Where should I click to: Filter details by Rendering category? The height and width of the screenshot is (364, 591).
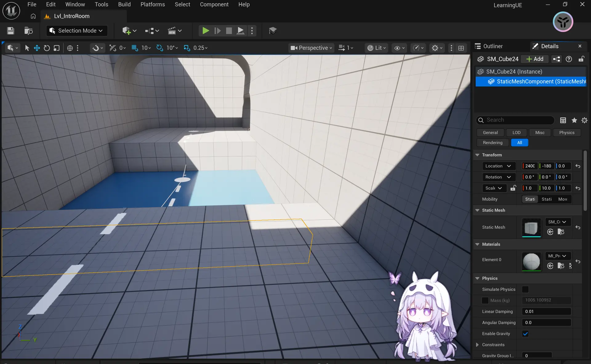[492, 143]
